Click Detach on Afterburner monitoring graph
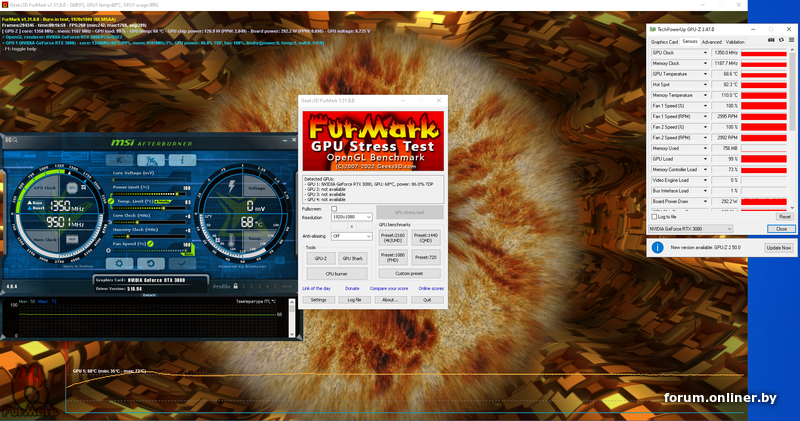800x421 pixels. (x=149, y=295)
